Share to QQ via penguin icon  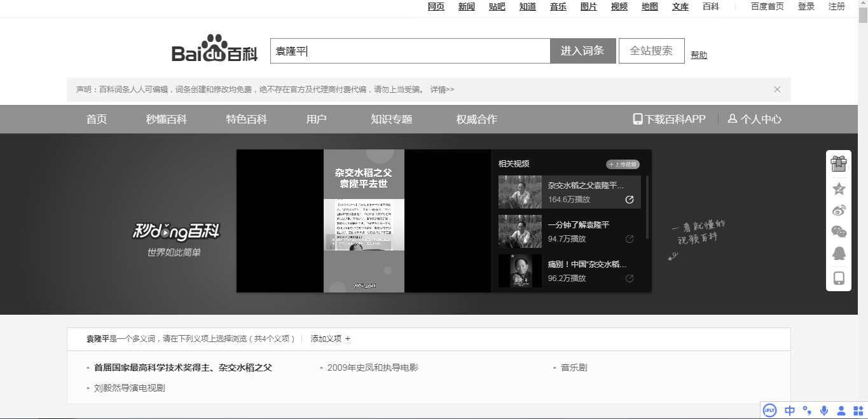click(839, 254)
